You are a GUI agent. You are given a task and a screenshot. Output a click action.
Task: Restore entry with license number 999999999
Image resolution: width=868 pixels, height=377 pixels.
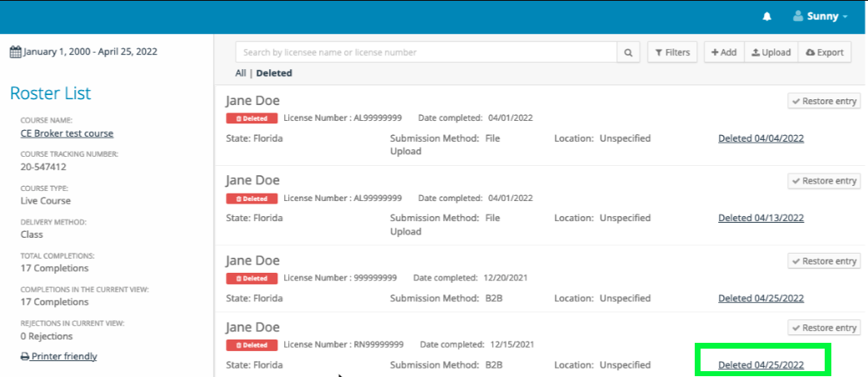click(824, 261)
